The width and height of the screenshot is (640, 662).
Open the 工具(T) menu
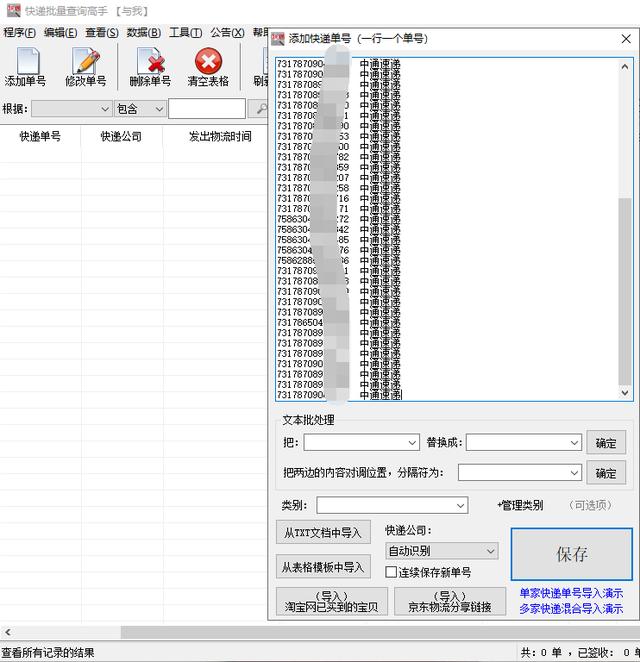185,33
